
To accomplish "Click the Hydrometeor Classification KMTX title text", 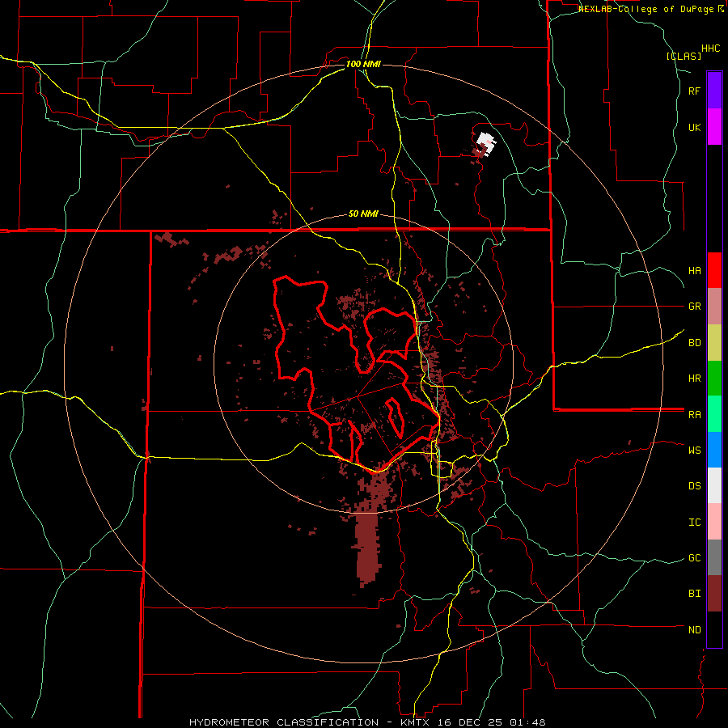I will tap(367, 722).
